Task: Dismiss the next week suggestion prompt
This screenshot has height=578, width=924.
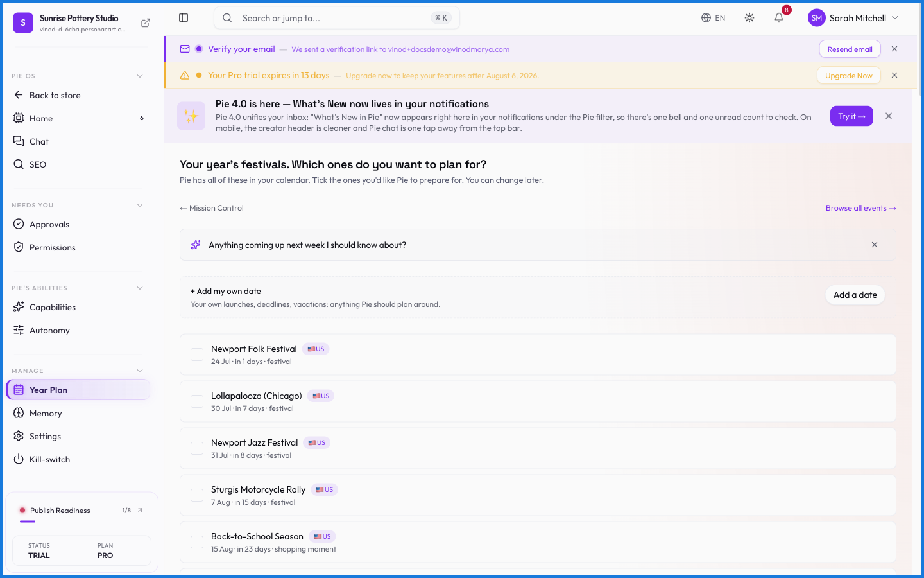Action: pyautogui.click(x=875, y=245)
